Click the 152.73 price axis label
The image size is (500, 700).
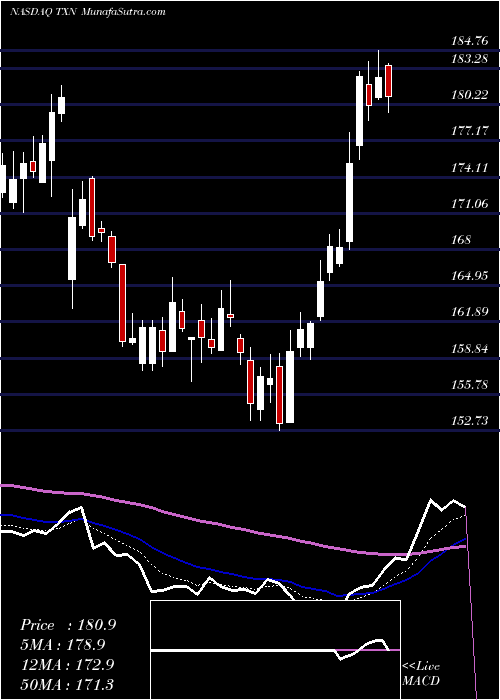click(470, 421)
